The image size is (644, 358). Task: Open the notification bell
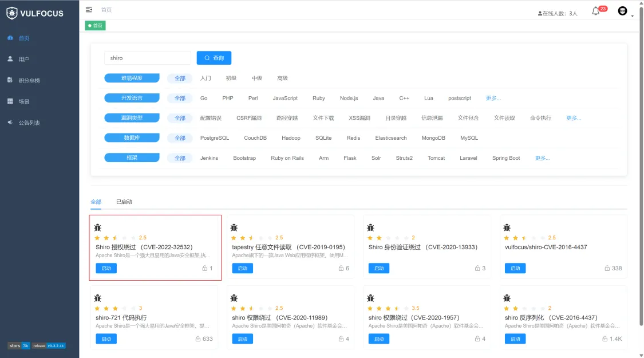595,11
